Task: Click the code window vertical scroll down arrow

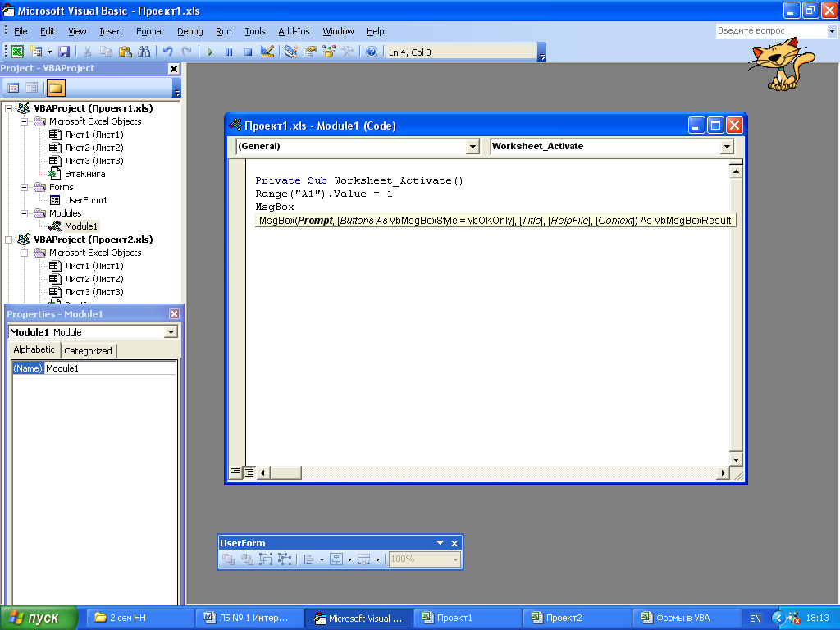Action: pyautogui.click(x=736, y=459)
